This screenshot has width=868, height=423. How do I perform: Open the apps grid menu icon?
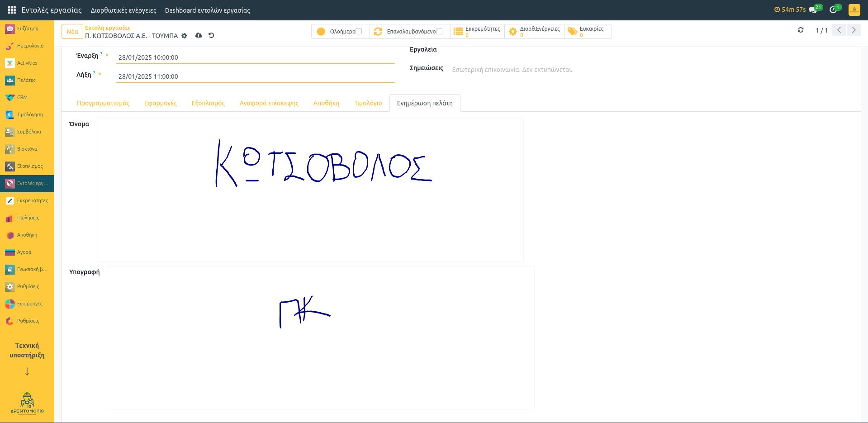(x=12, y=10)
